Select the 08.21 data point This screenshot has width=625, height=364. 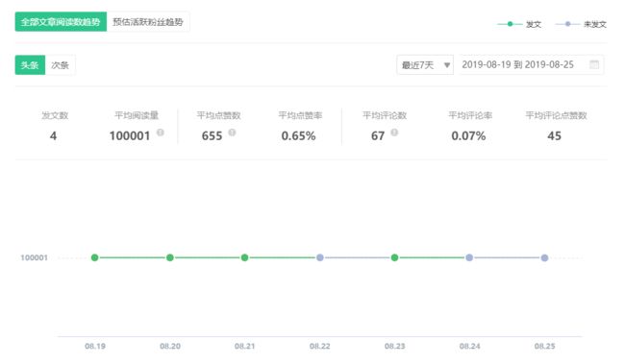pyautogui.click(x=245, y=257)
